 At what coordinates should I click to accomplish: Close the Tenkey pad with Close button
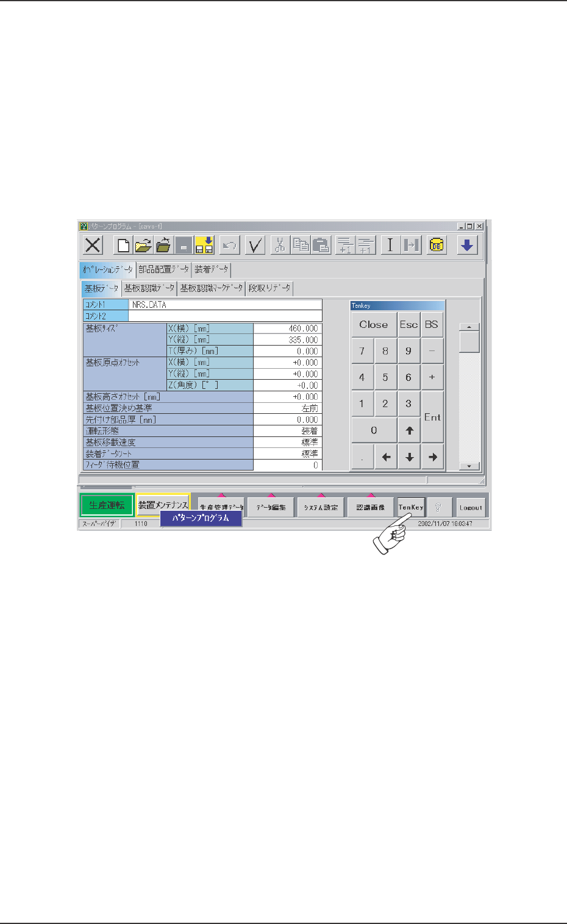(374, 325)
